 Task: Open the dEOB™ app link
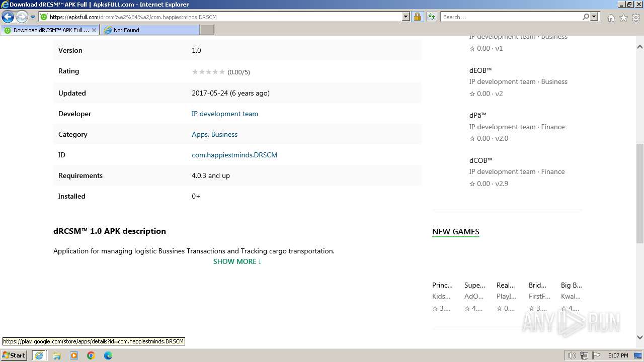tap(480, 70)
